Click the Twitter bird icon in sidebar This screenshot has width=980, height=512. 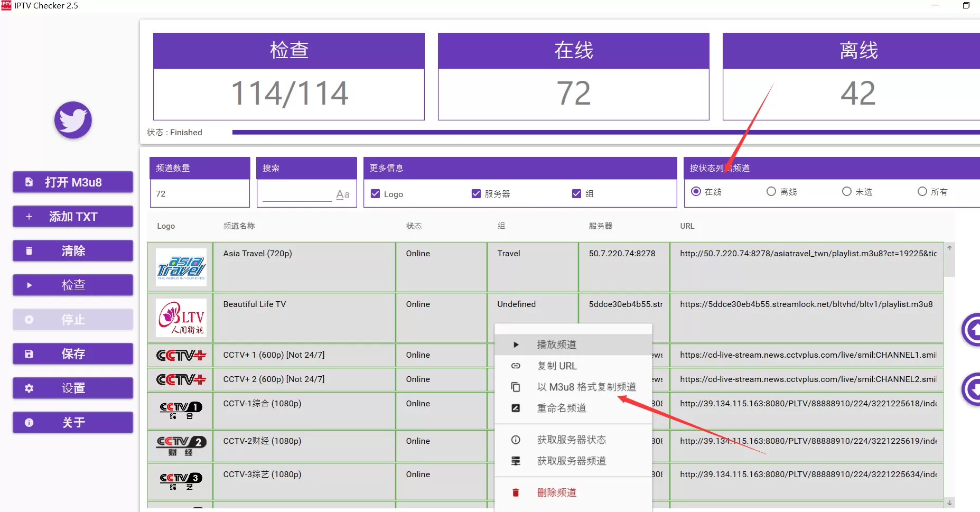72,120
